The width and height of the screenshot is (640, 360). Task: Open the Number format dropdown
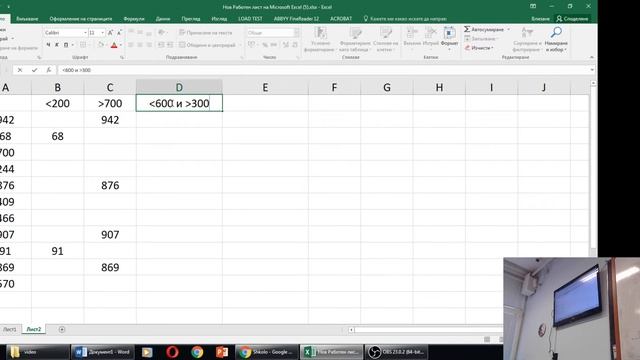(297, 33)
